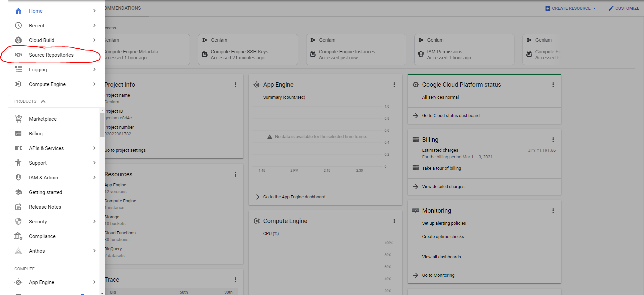The width and height of the screenshot is (644, 295).
Task: Expand the APIs & Services submenu chevron
Action: tap(94, 148)
